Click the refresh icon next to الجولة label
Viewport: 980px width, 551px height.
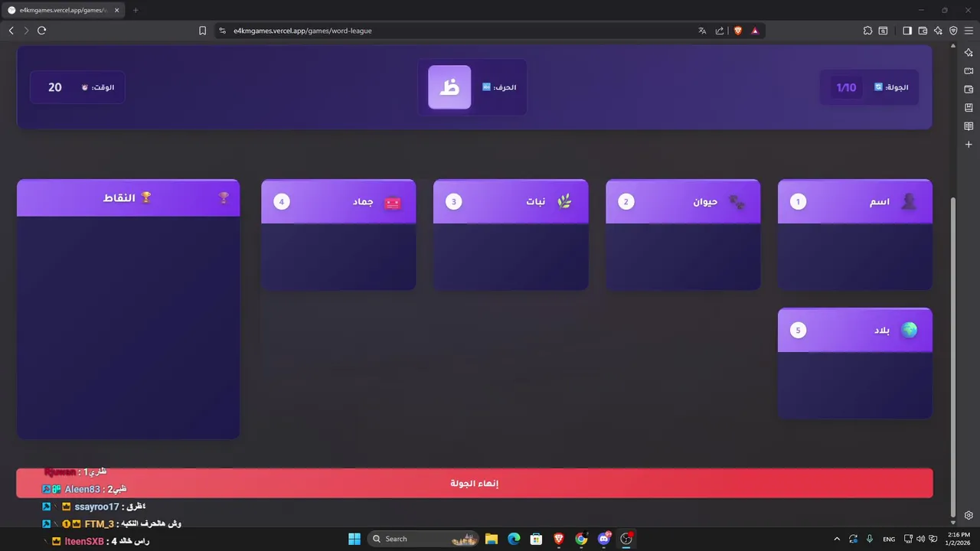pyautogui.click(x=878, y=87)
